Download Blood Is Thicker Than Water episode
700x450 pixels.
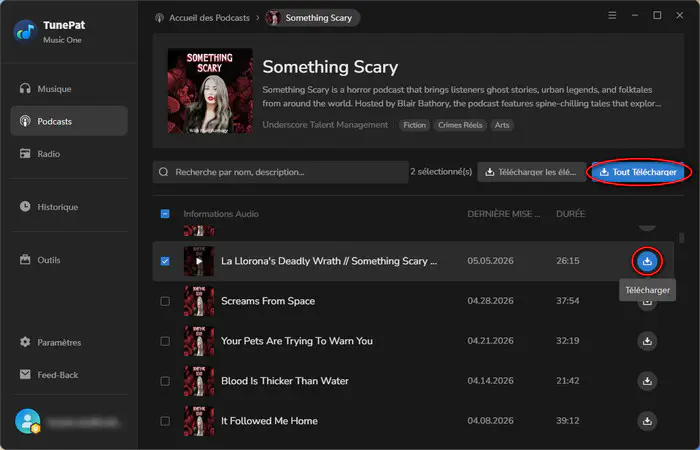[647, 381]
